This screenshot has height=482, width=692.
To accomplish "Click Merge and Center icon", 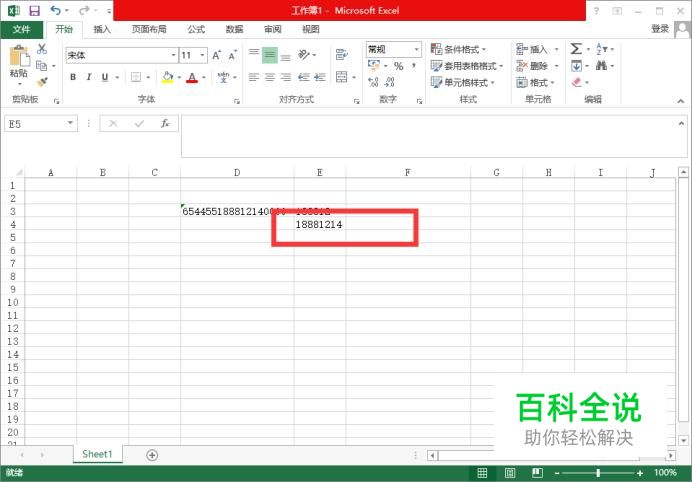I will pyautogui.click(x=342, y=77).
